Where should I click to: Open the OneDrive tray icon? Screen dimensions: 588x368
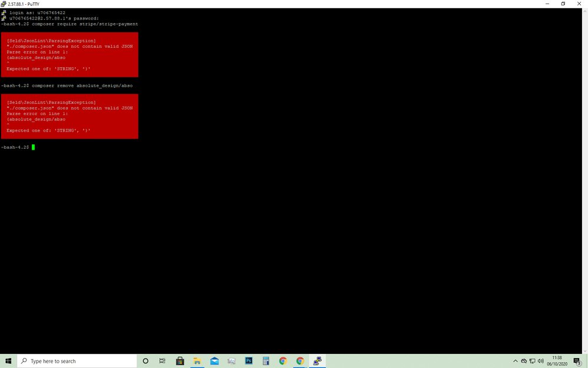(524, 361)
